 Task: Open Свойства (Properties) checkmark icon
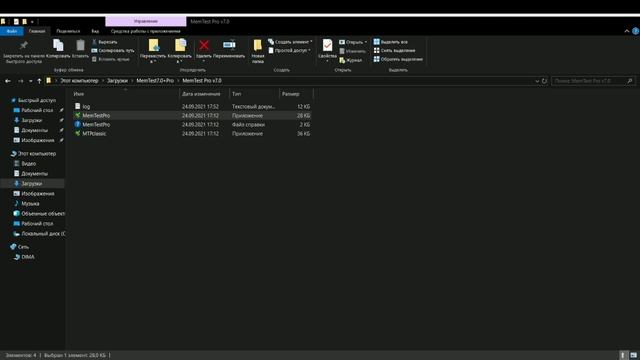(327, 45)
